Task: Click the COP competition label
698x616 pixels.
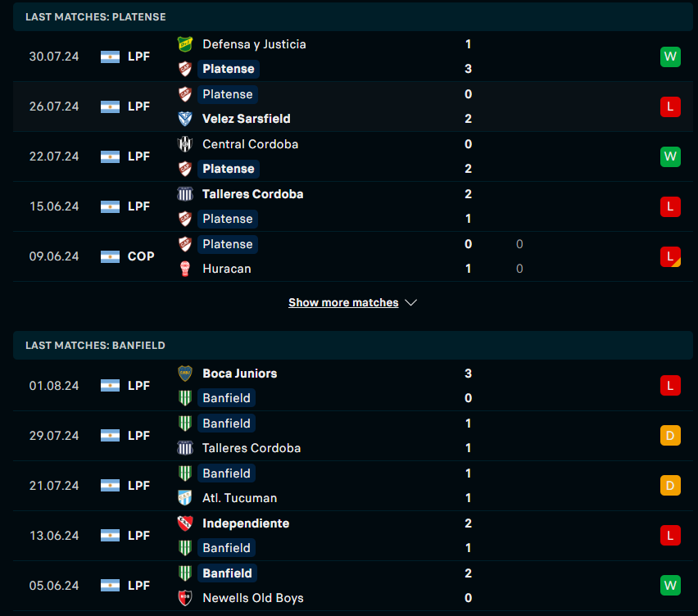Action: [141, 257]
